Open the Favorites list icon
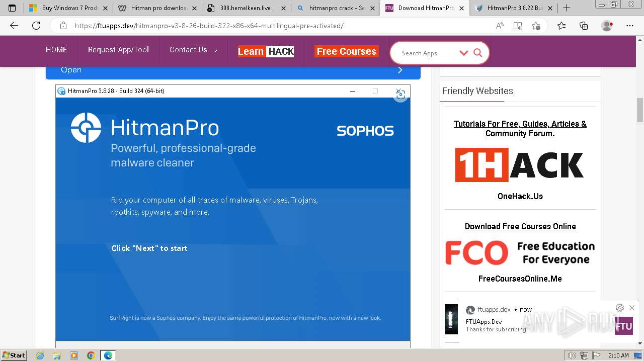The image size is (644, 362). [561, 26]
